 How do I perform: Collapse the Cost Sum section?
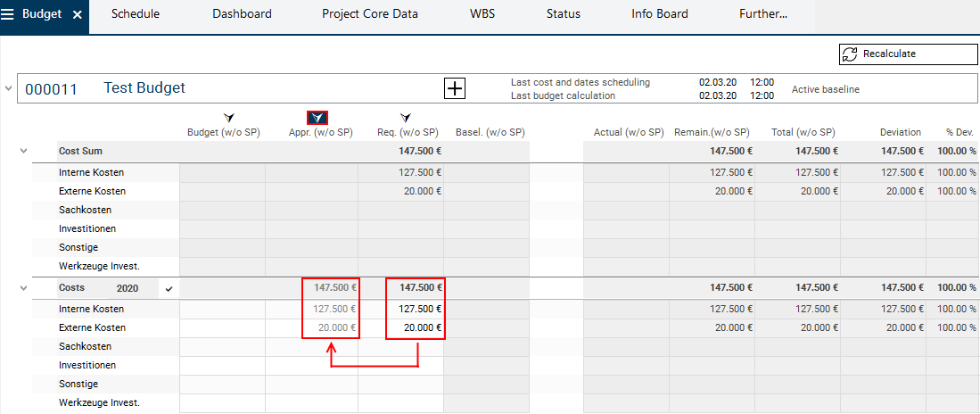[x=24, y=152]
